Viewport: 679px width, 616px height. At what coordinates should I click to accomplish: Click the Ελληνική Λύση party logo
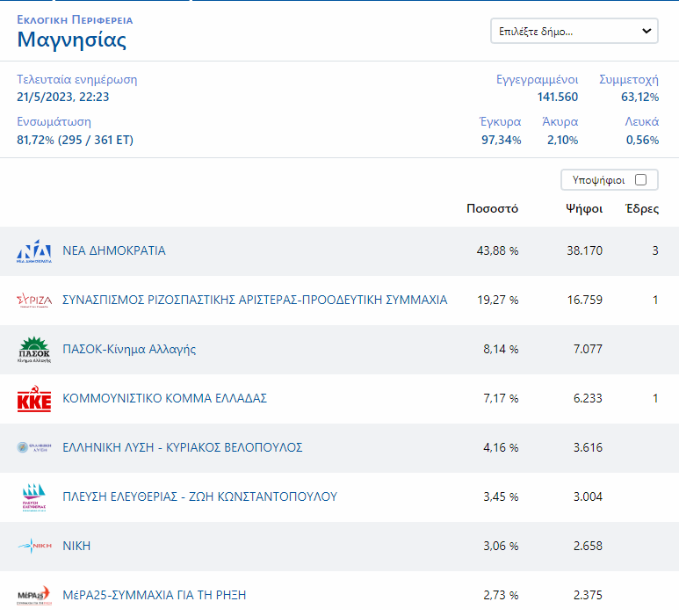click(34, 447)
